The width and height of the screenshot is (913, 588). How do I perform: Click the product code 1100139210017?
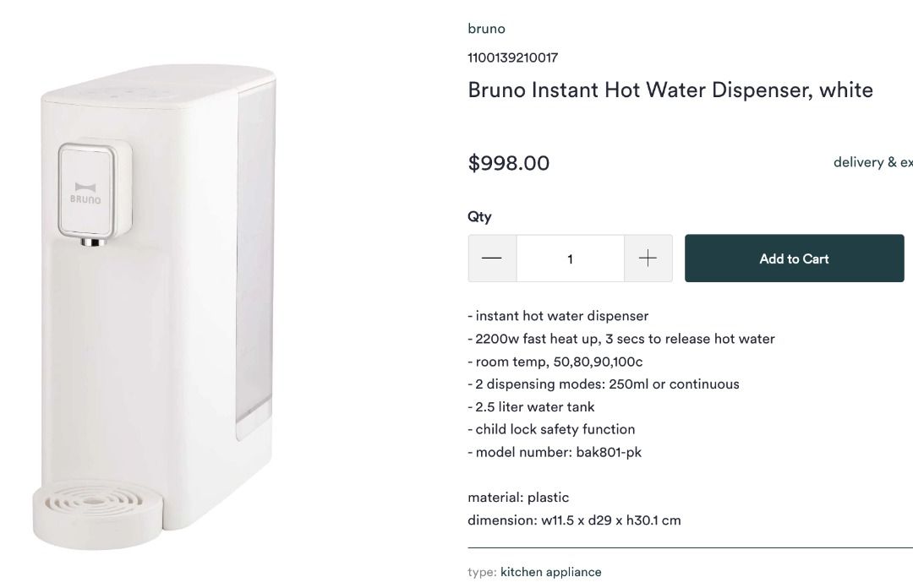tap(513, 57)
